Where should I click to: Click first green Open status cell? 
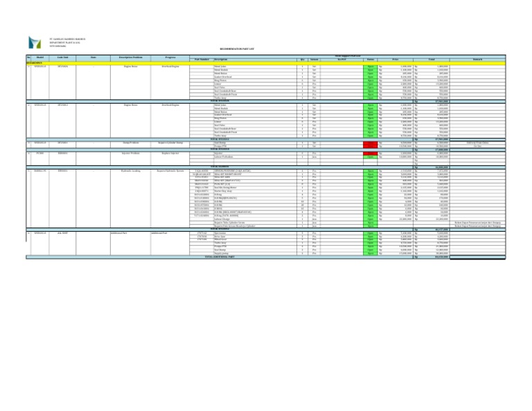coord(370,66)
